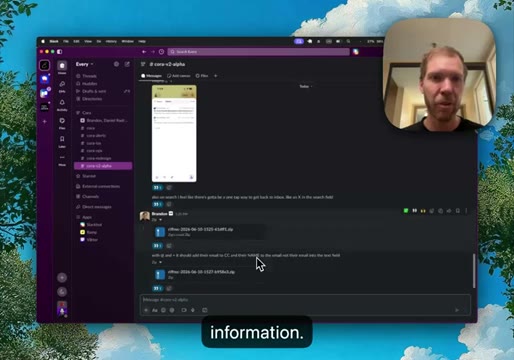Open the Every workspace dropdown

coord(85,64)
